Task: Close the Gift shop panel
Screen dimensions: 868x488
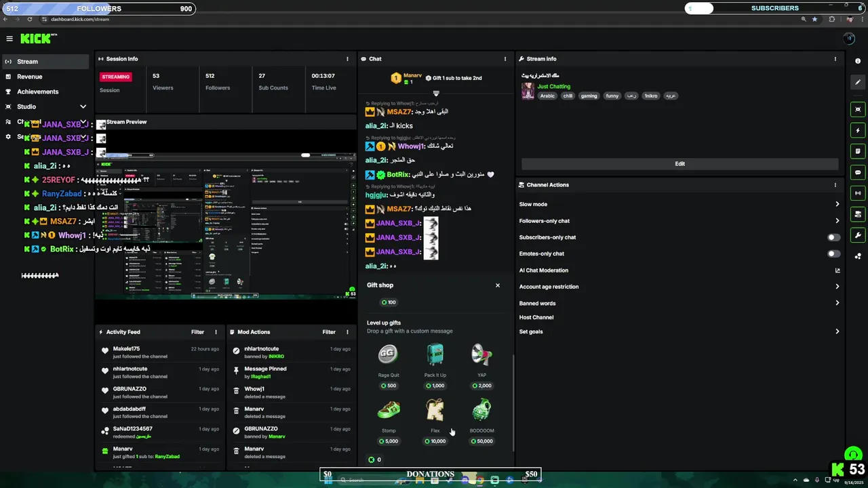Action: (498, 285)
